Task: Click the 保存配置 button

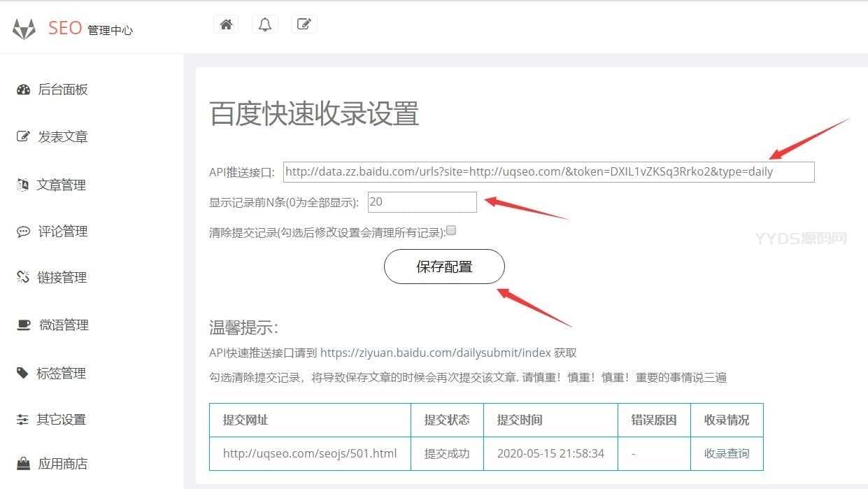Action: pyautogui.click(x=444, y=267)
